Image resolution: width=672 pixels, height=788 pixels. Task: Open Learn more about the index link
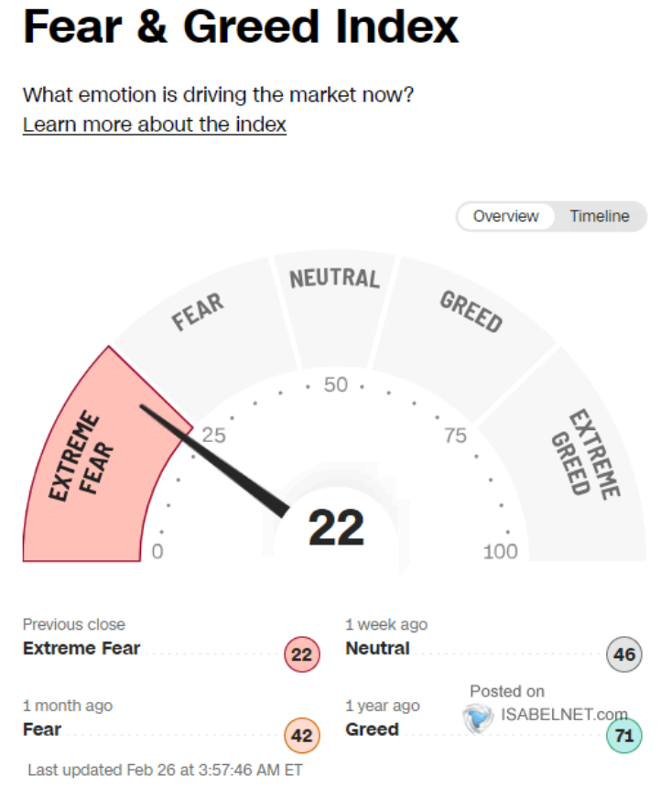pyautogui.click(x=155, y=124)
